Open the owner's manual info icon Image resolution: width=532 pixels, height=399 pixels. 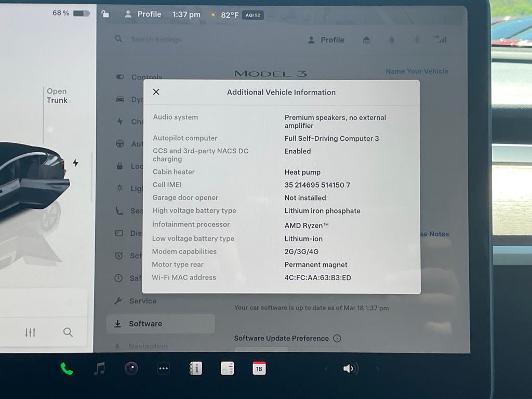pyautogui.click(x=196, y=369)
